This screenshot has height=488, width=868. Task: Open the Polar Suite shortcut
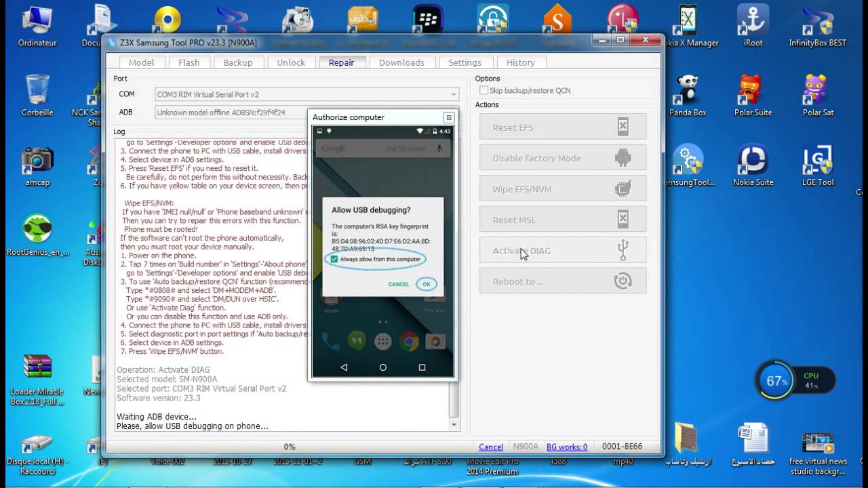tap(753, 95)
